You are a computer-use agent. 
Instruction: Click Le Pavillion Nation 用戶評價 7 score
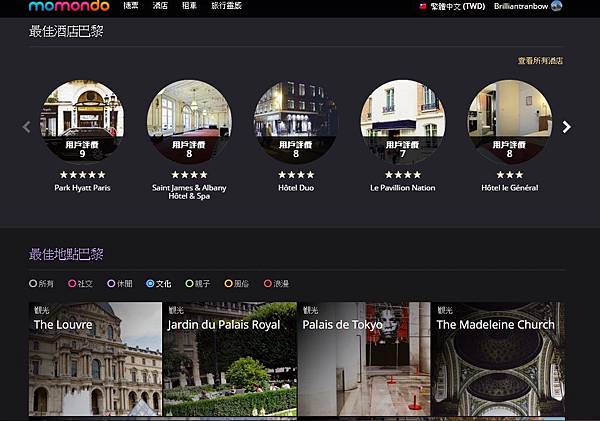(402, 149)
